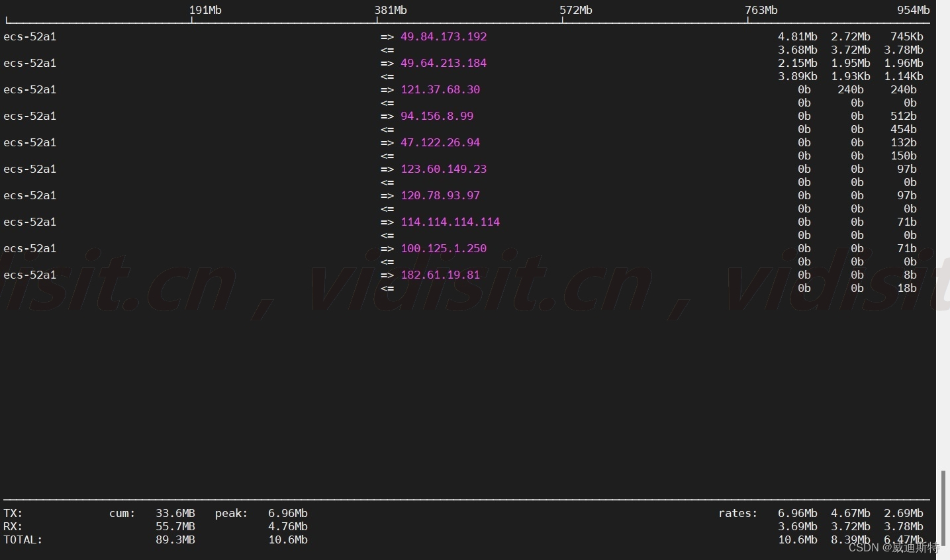The image size is (950, 560).
Task: Click the 745Kb rate value
Action: pos(907,36)
